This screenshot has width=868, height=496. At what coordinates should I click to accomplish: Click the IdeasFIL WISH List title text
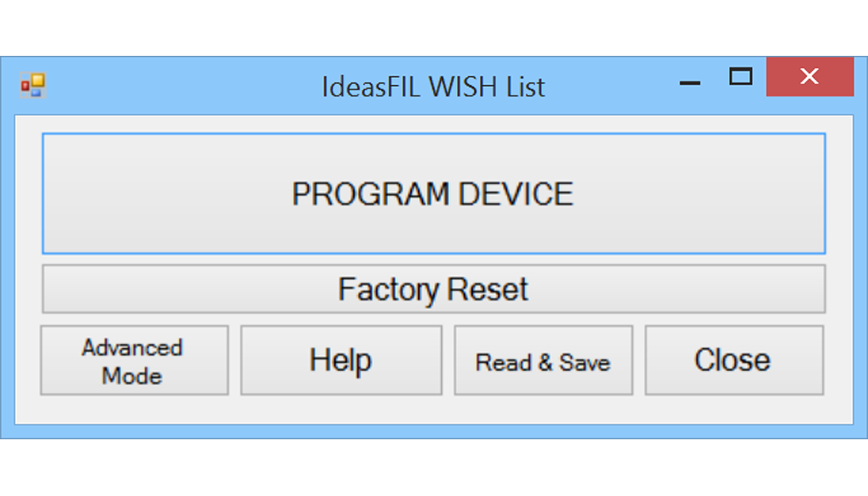point(433,87)
